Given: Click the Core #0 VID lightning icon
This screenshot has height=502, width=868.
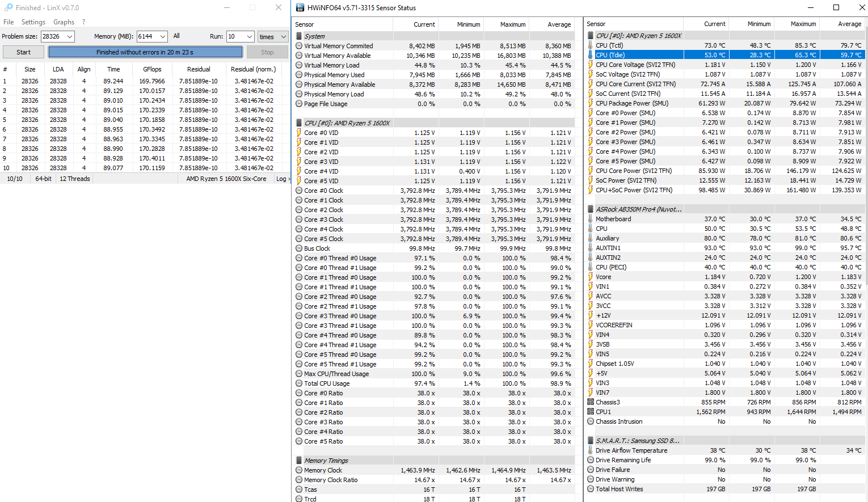Looking at the screenshot, I should 299,133.
